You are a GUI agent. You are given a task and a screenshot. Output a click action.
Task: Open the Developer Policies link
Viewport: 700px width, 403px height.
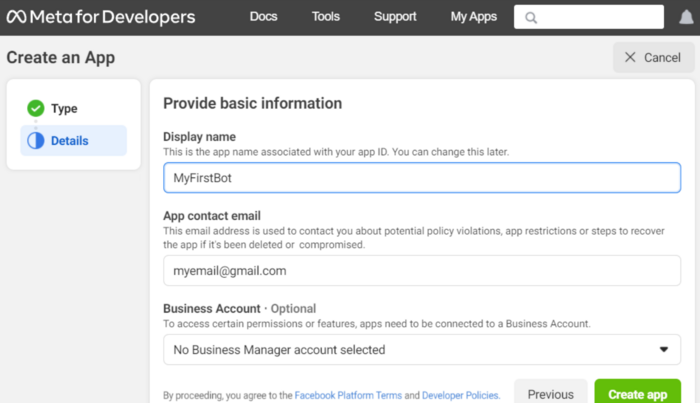pos(459,396)
